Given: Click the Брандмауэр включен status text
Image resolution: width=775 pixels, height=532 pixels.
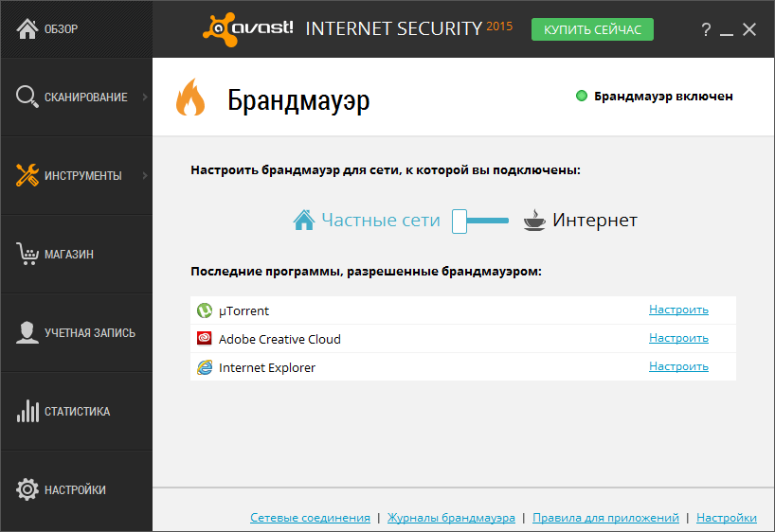Looking at the screenshot, I should coord(663,97).
